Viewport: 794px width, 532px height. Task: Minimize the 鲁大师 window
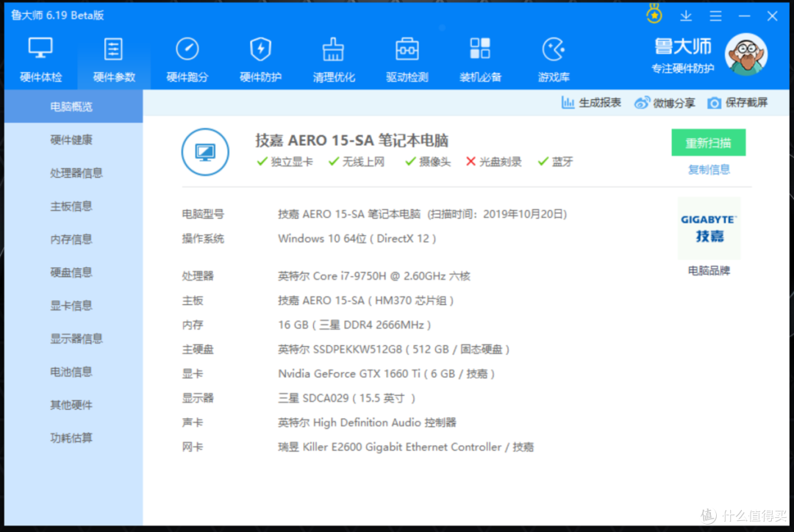point(744,16)
